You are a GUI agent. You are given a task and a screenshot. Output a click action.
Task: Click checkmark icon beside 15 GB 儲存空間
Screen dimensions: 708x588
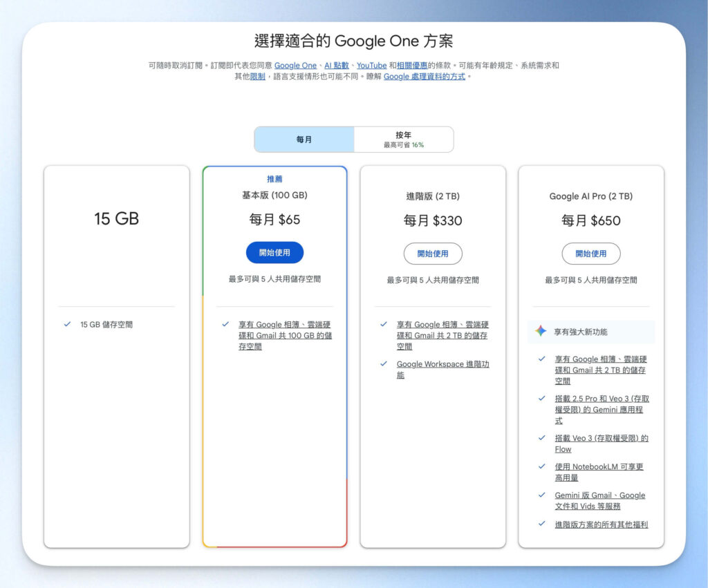tap(67, 324)
